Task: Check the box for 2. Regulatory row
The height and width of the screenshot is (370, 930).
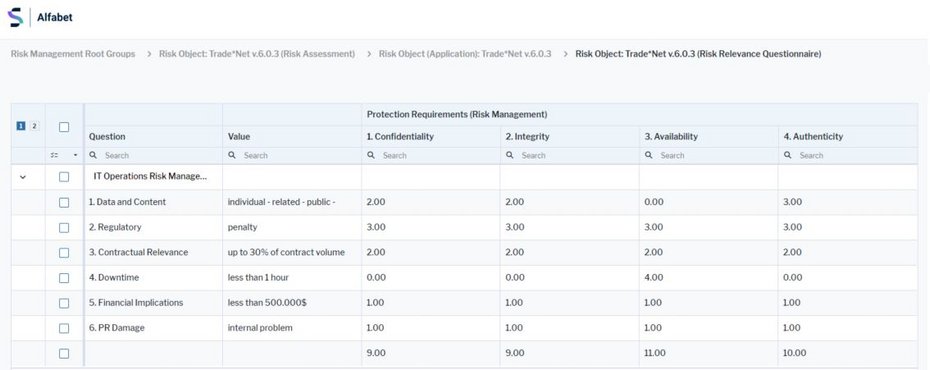Action: click(64, 228)
